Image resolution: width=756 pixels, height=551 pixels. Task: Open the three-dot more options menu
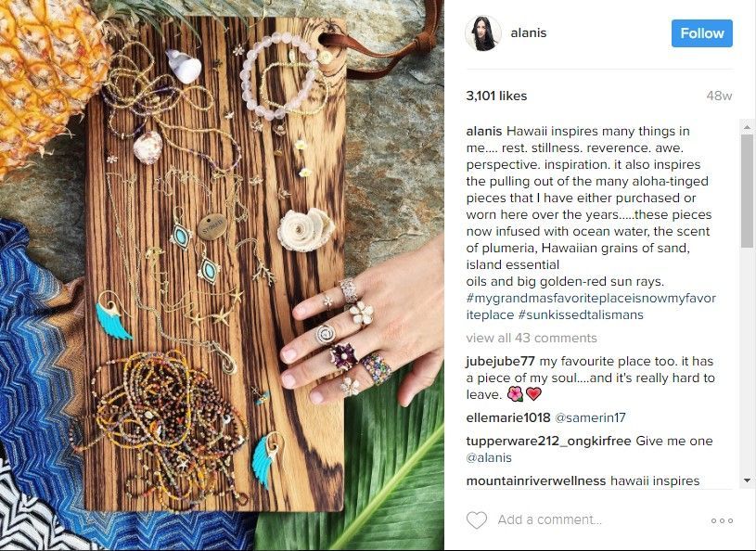(722, 520)
